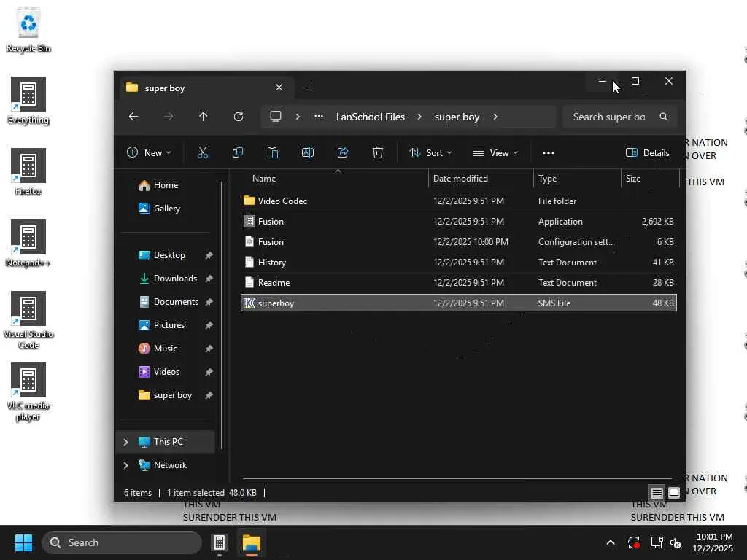The height and width of the screenshot is (560, 747).
Task: Open the New dropdown menu
Action: [x=149, y=153]
